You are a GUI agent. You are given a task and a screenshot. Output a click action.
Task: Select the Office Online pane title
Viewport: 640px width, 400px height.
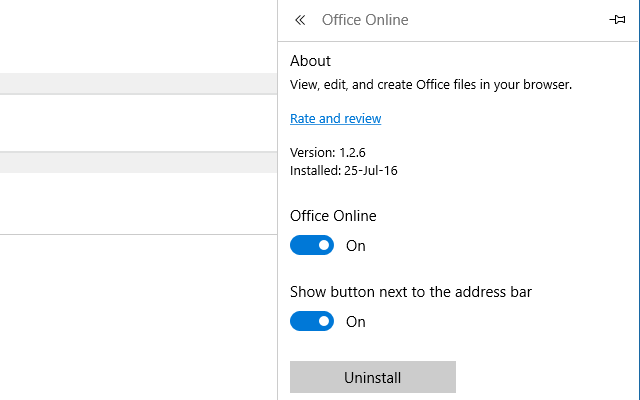click(x=365, y=20)
